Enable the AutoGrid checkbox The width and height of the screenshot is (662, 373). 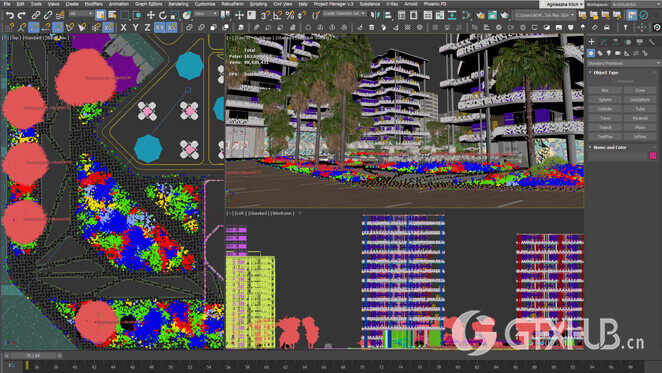(614, 81)
